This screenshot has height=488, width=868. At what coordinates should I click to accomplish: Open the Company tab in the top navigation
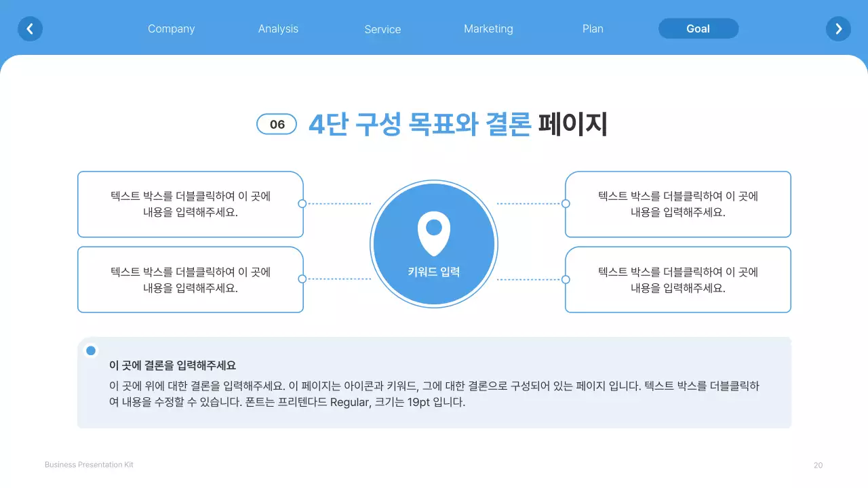[x=171, y=28]
